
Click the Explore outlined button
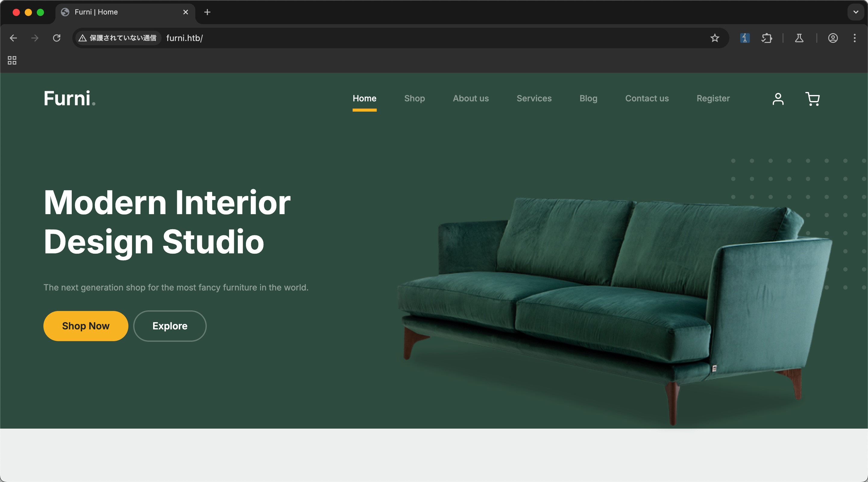[x=170, y=326]
